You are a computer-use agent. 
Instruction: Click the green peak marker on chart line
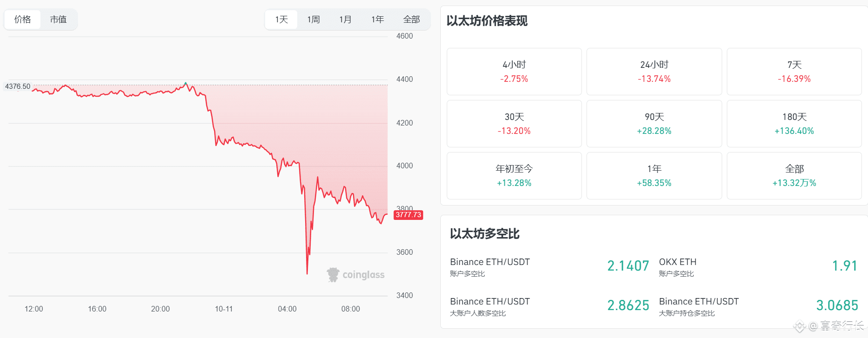point(186,84)
